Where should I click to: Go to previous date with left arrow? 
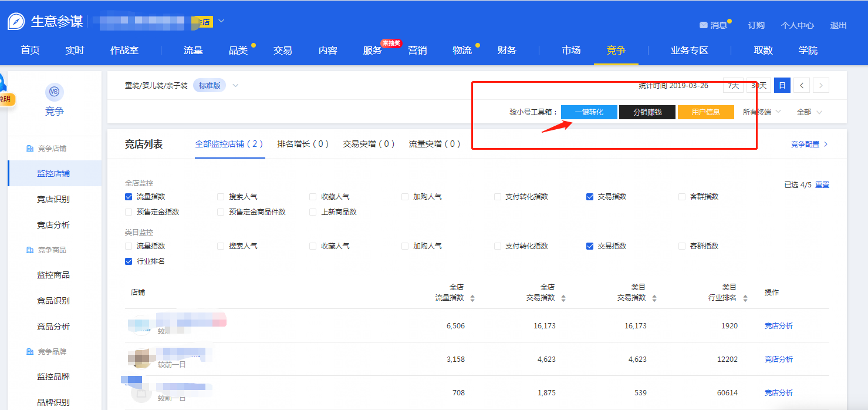(802, 86)
